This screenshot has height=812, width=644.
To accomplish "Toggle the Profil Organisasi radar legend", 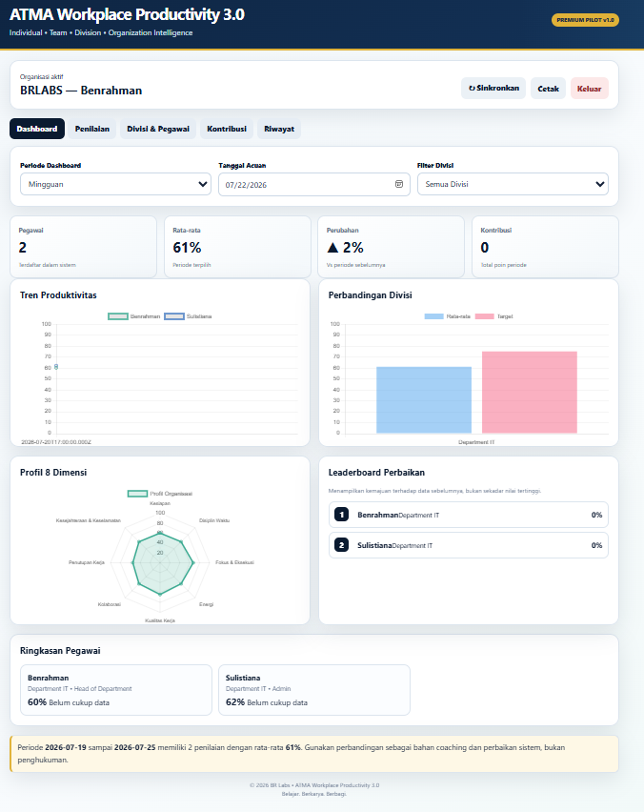I will tap(160, 494).
